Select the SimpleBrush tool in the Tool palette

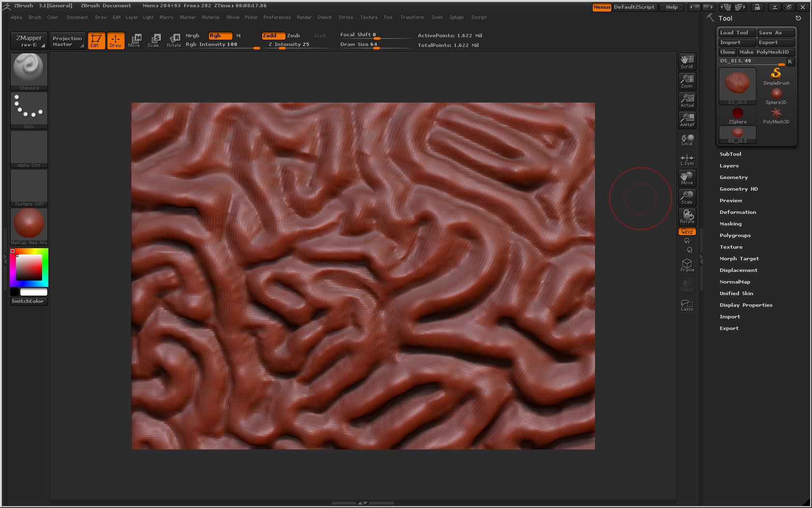[x=776, y=74]
